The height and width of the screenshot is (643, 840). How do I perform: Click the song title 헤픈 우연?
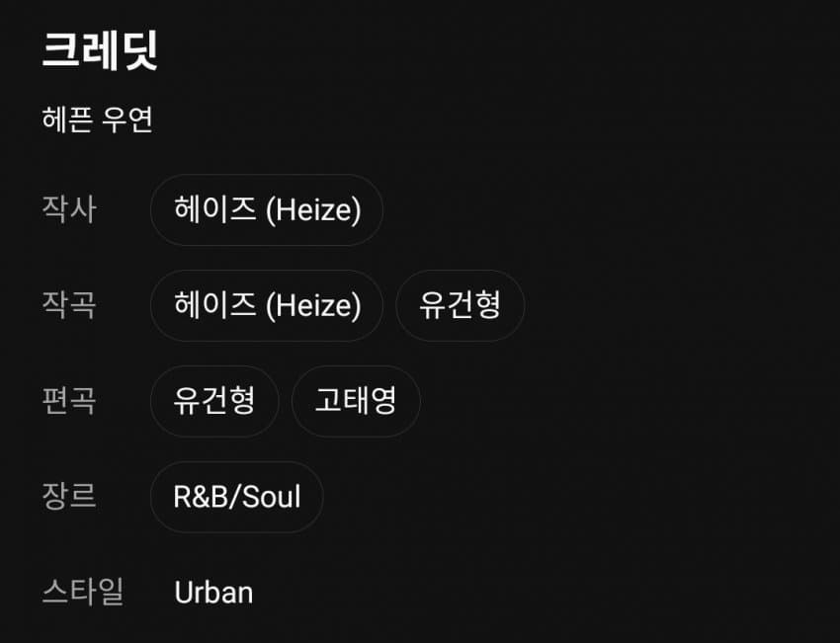tap(97, 121)
